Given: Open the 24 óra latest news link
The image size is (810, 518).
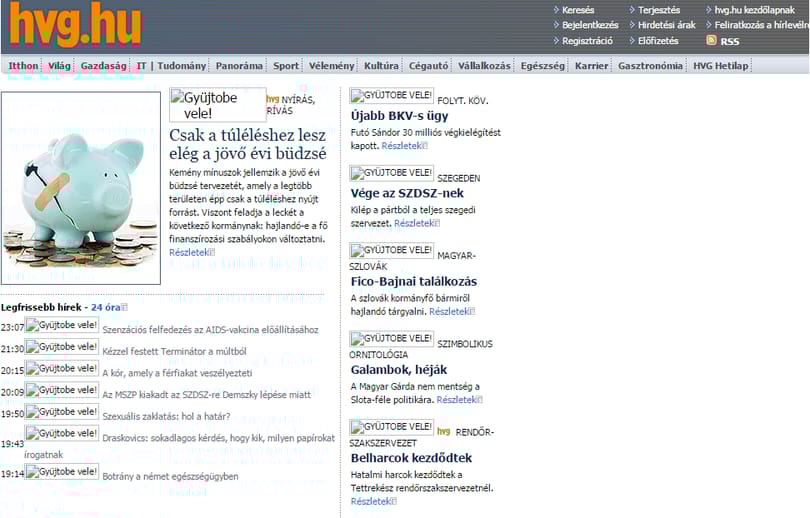Looking at the screenshot, I should click(x=105, y=307).
